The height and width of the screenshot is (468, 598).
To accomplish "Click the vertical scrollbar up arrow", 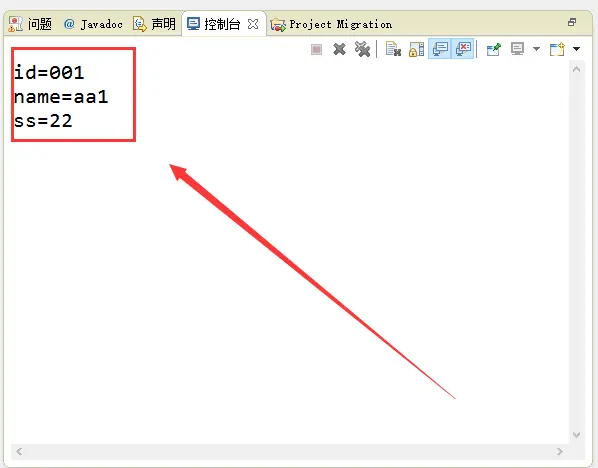I will [576, 69].
